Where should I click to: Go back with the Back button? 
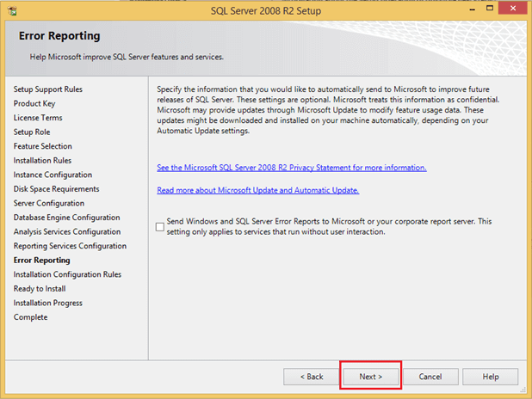click(x=312, y=377)
